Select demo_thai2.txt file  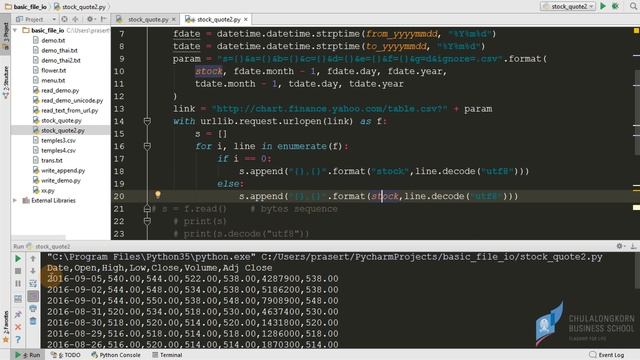(x=61, y=60)
